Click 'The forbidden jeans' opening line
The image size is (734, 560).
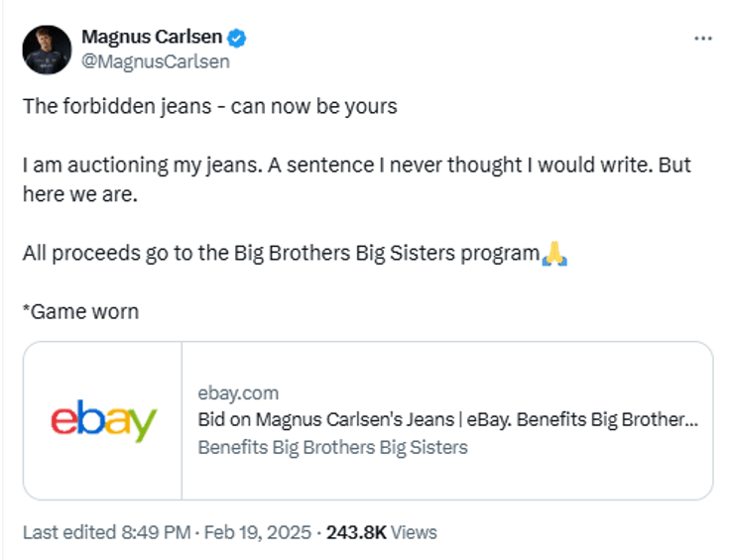[210, 106]
